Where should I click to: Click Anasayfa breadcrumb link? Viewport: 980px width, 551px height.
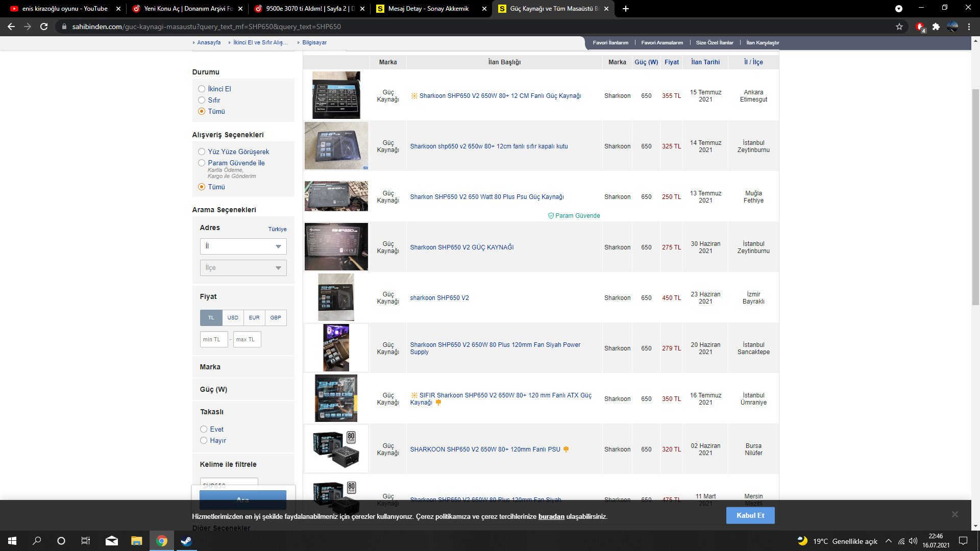[209, 43]
